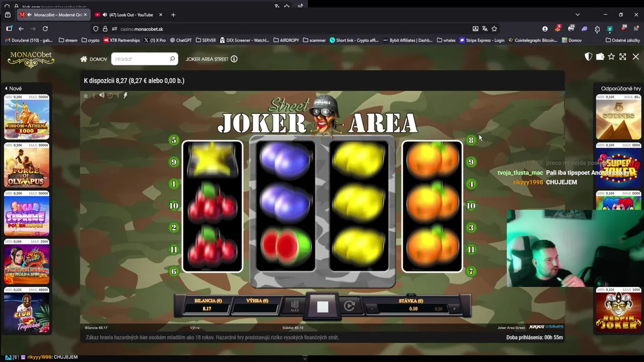The image size is (644, 362).
Task: Select payline 8 indicator on the right
Action: 471,140
